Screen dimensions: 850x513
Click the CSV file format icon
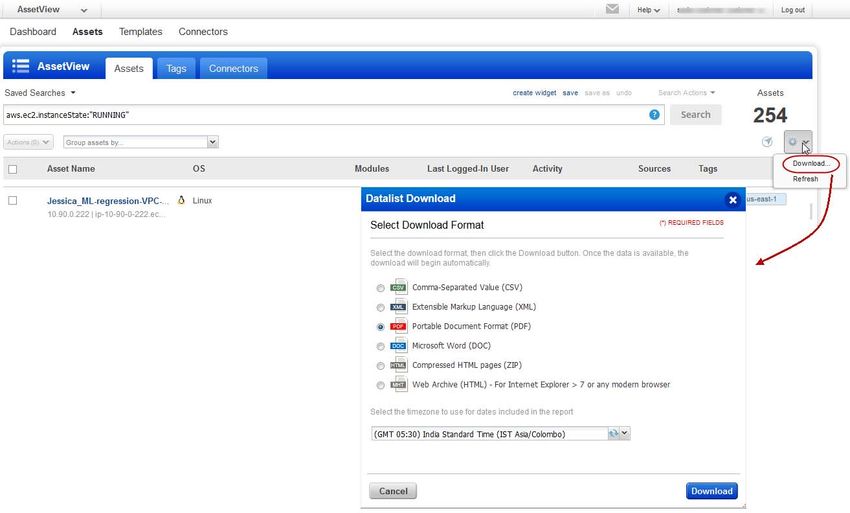click(x=398, y=287)
